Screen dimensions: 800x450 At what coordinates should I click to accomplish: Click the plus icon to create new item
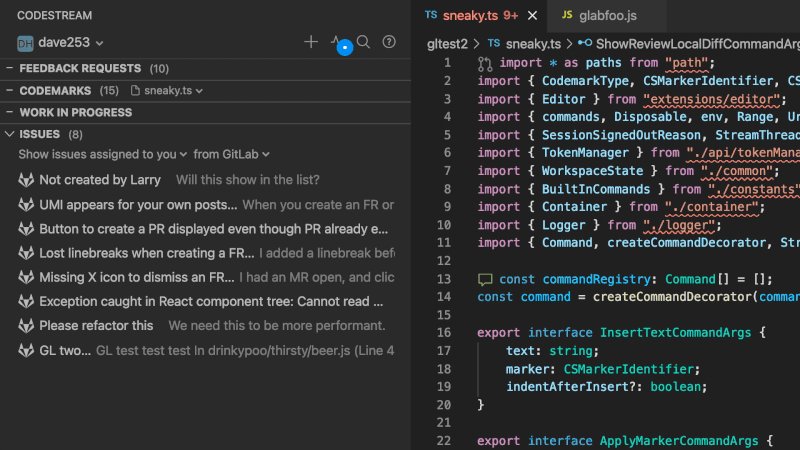311,42
